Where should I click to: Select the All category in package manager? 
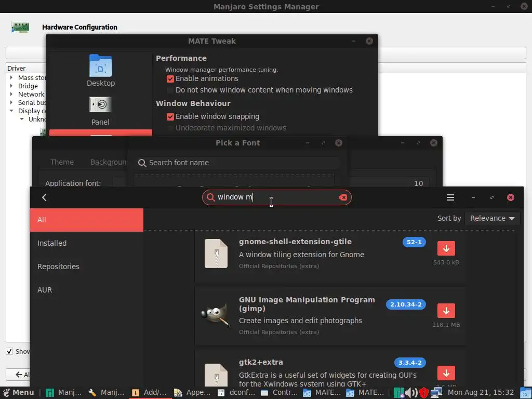point(87,220)
